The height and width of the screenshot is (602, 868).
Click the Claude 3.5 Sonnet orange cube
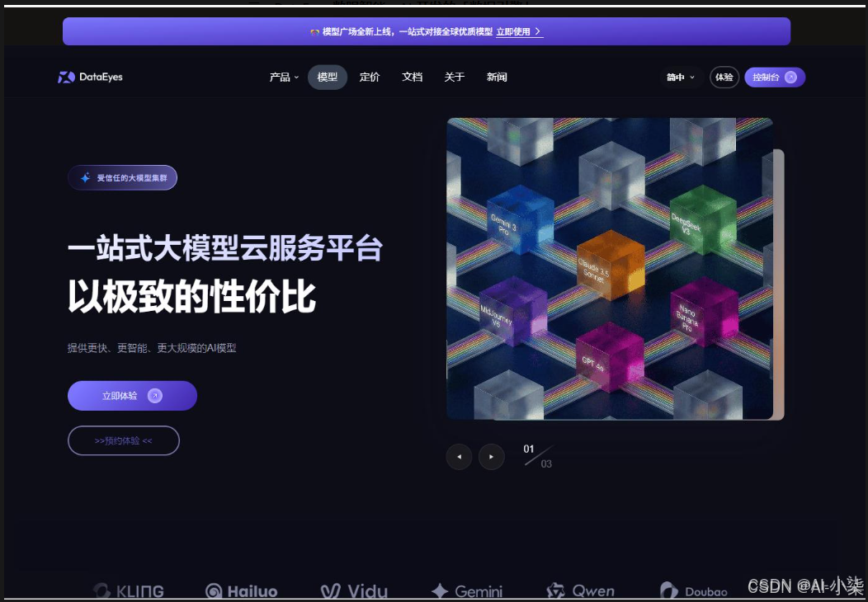click(611, 265)
